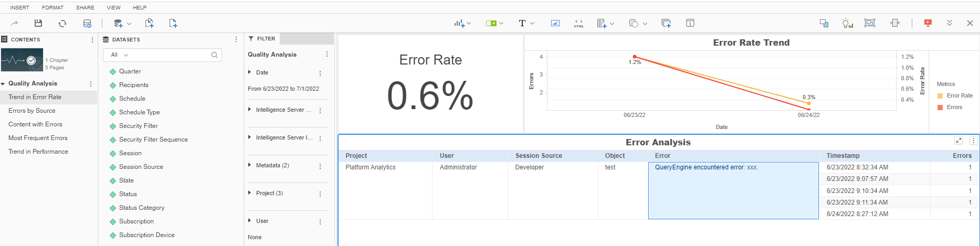Insert an information window
This screenshot has width=980, height=246.
690,23
